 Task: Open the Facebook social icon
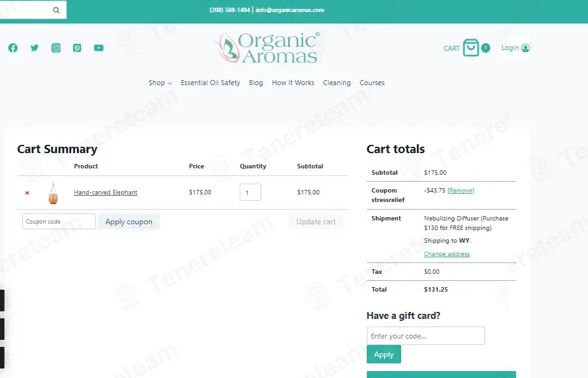pos(13,48)
